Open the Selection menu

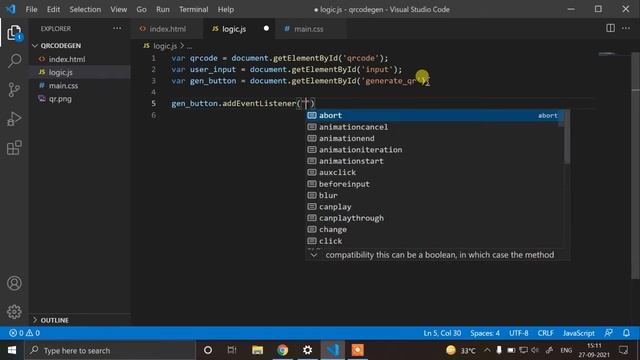pyautogui.click(x=85, y=9)
